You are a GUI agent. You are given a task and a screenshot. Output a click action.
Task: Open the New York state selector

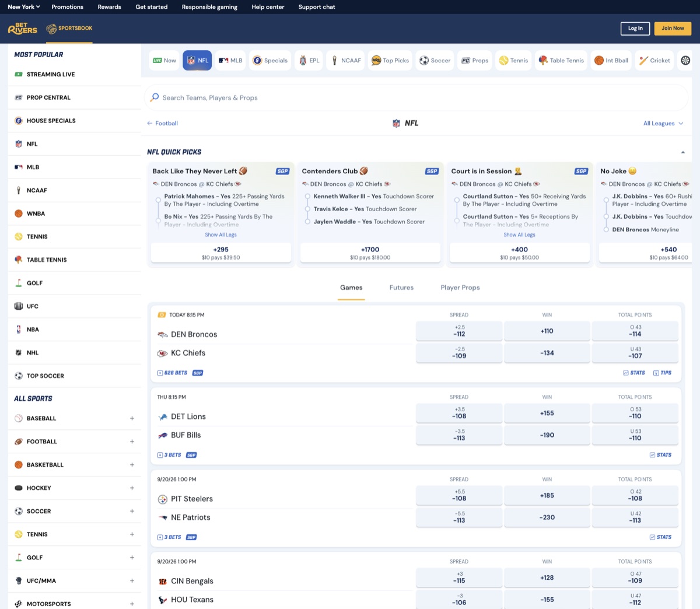[24, 7]
